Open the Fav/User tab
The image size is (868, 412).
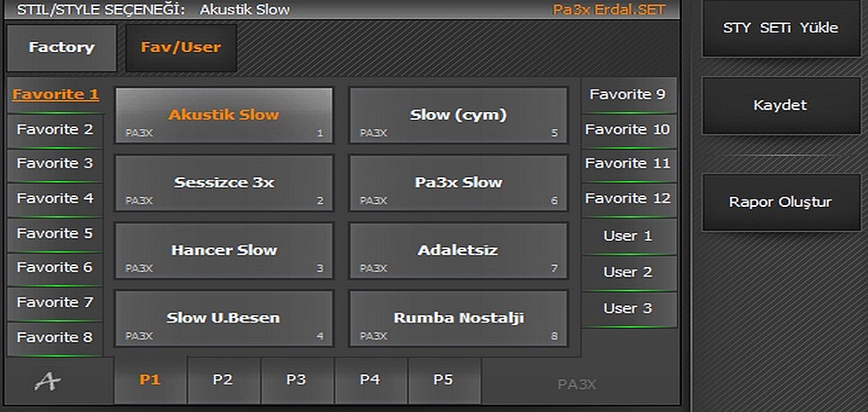tap(181, 47)
